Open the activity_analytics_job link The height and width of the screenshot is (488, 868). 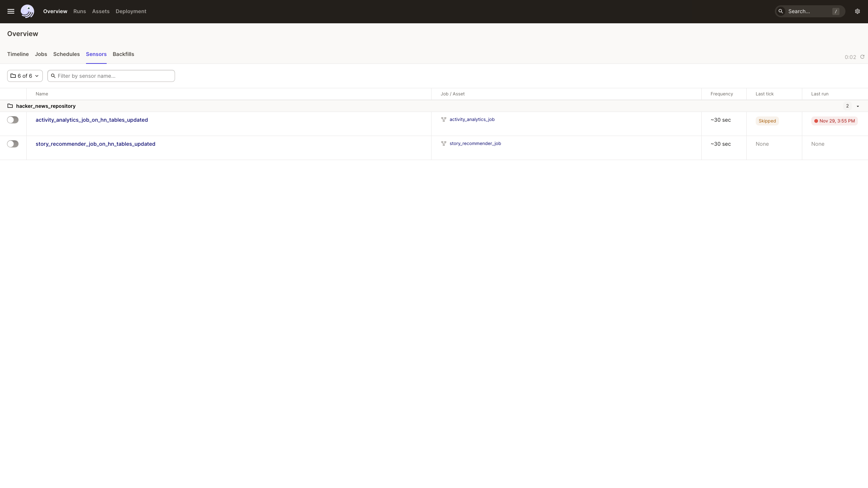[x=471, y=119]
